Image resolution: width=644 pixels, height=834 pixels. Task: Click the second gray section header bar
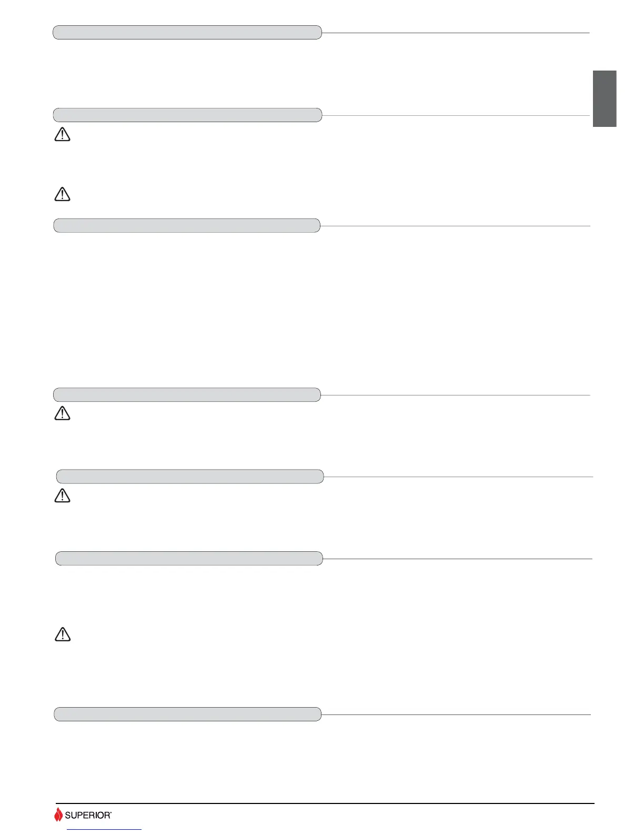[187, 115]
